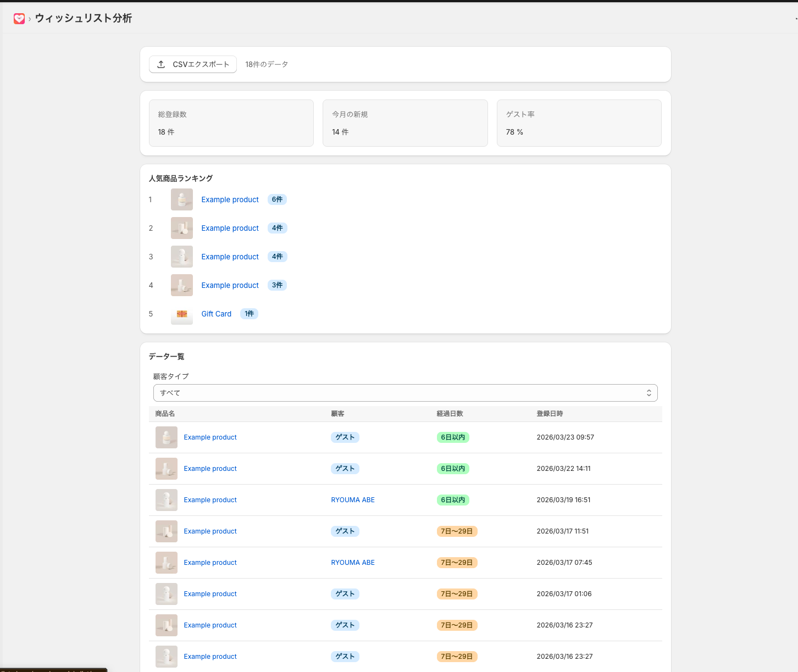Click the up/down chevrons on the すべて selector

649,393
